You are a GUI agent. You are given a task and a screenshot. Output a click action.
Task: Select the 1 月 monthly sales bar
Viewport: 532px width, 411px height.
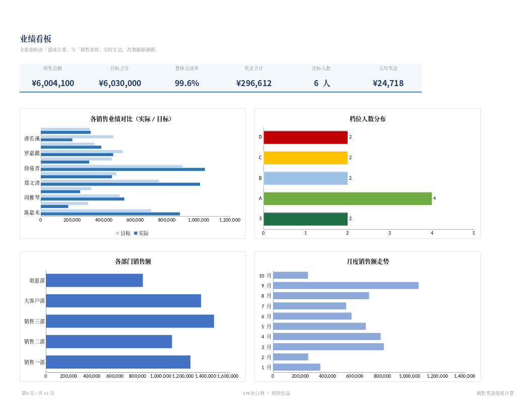[x=297, y=367]
